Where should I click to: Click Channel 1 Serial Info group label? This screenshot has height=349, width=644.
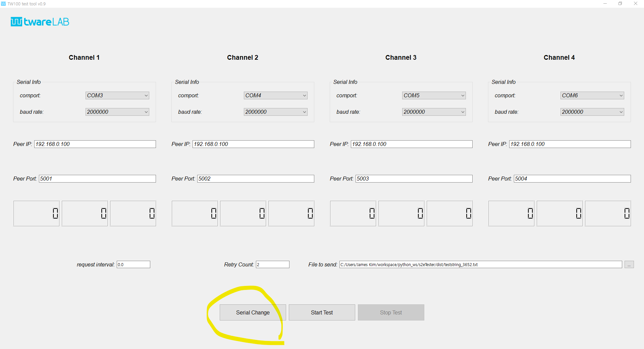29,82
